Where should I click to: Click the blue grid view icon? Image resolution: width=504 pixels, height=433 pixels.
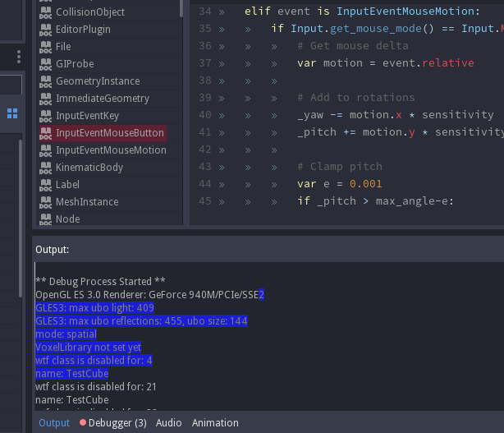(x=12, y=113)
